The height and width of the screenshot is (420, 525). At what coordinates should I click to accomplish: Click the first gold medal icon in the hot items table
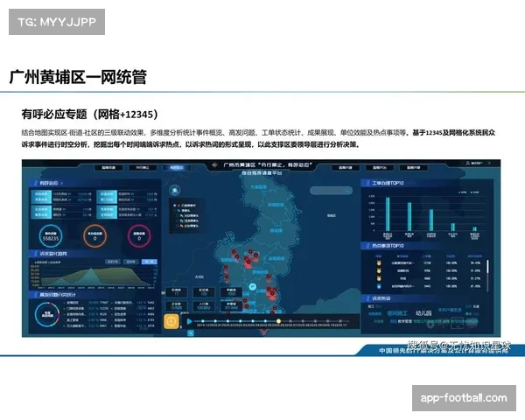tap(379, 263)
